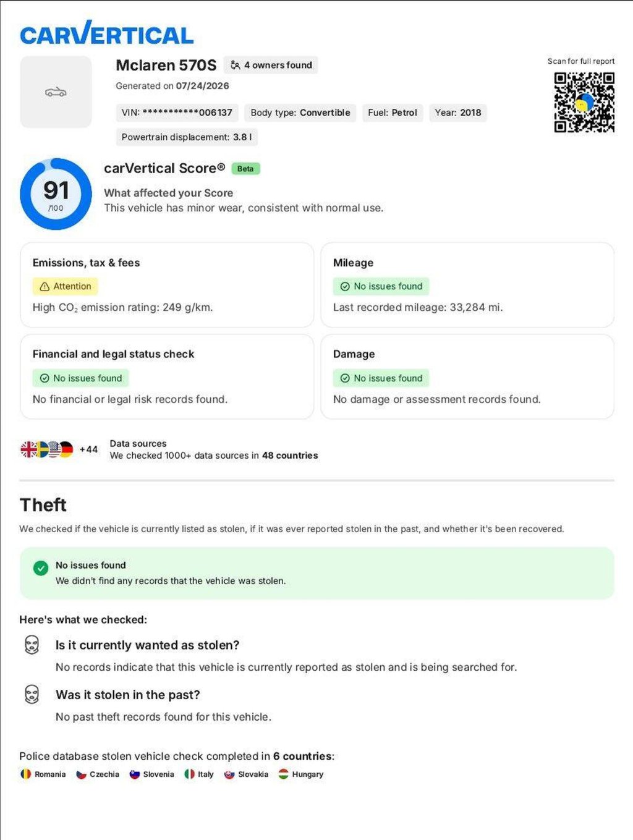Click the Mileage 'No issues found' badge

click(381, 286)
